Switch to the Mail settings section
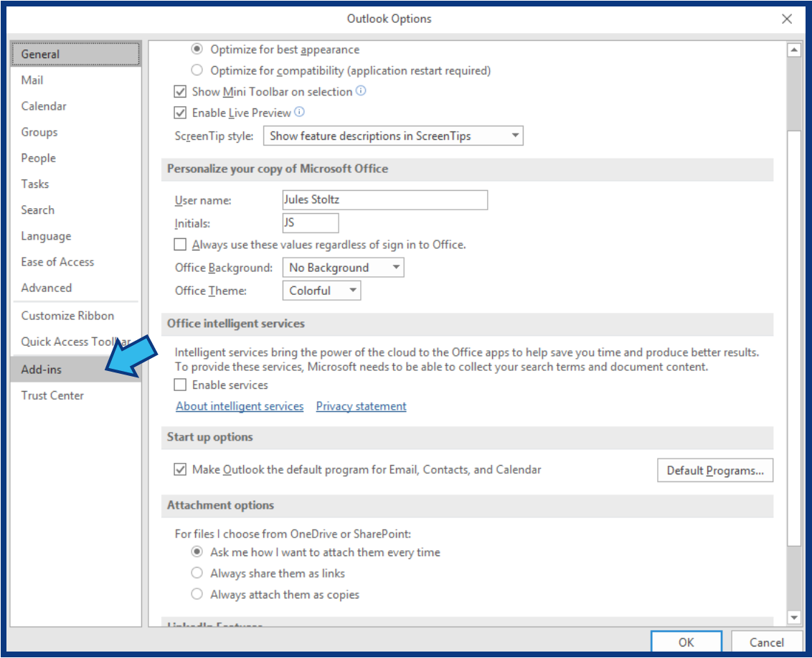The image size is (812, 658). coord(32,80)
